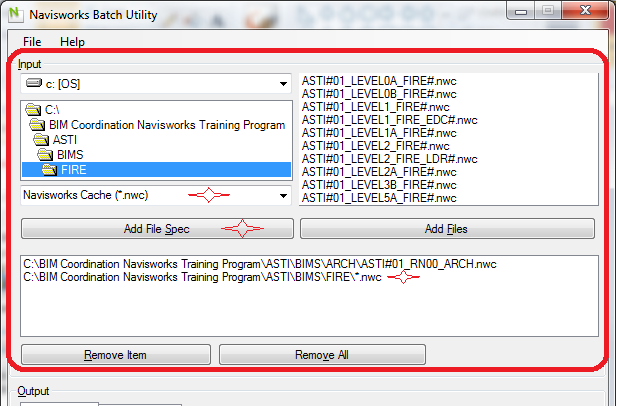Close the Navisworks Batch Utility window

click(585, 11)
